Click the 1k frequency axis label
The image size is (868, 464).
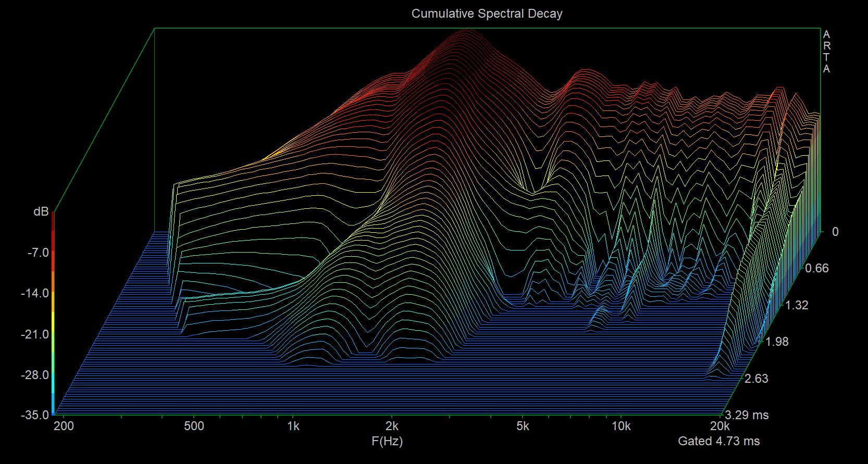coord(293,427)
